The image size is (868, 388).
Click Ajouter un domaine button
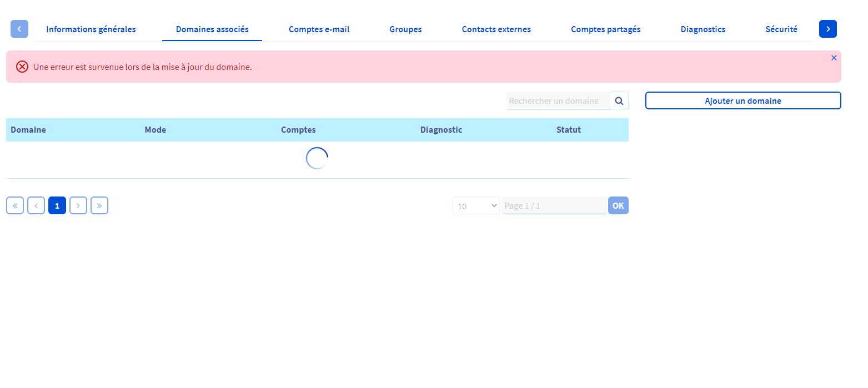coord(742,101)
